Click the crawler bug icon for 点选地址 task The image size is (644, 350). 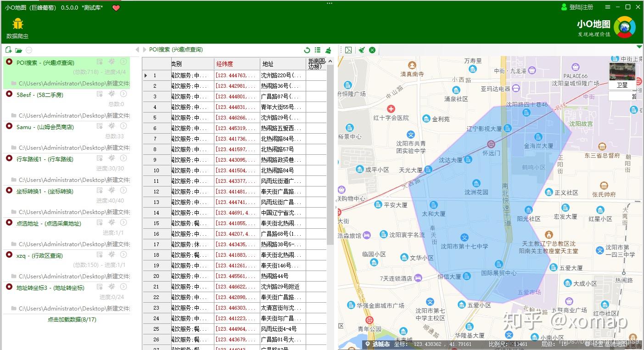tap(112, 222)
